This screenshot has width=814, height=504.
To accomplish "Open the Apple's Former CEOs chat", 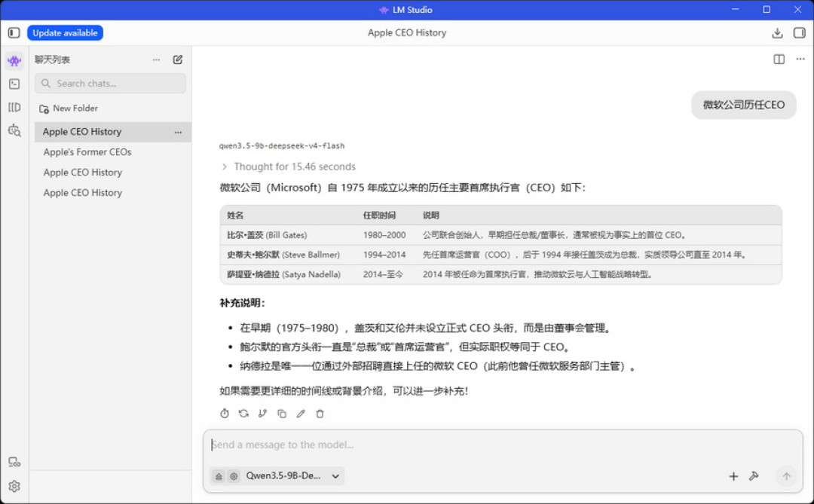I will point(87,152).
